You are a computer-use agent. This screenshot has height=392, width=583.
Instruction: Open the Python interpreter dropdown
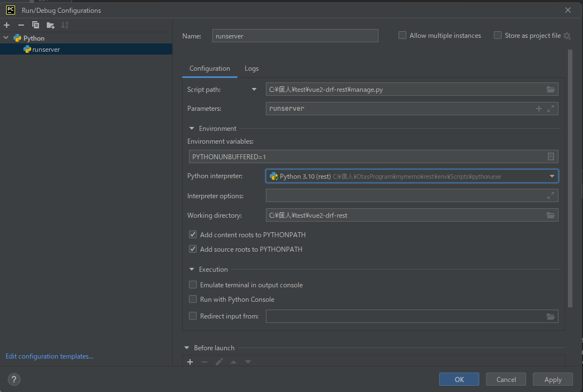pos(552,176)
